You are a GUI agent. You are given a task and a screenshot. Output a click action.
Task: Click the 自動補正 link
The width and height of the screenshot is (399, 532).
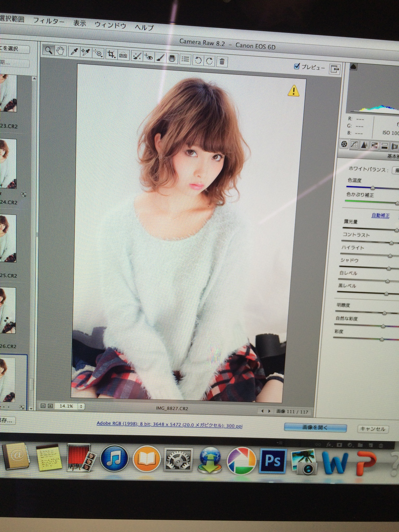pos(381,215)
